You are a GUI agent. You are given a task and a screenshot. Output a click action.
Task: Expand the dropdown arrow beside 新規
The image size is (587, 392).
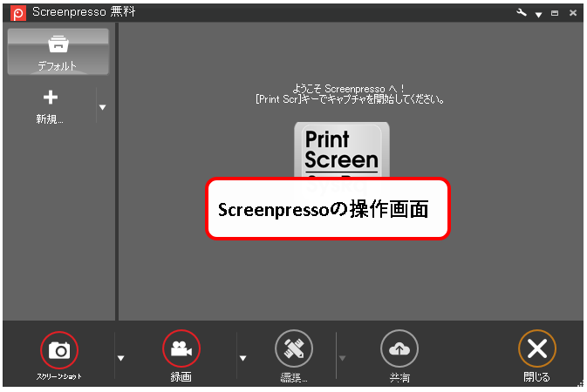[x=102, y=107]
